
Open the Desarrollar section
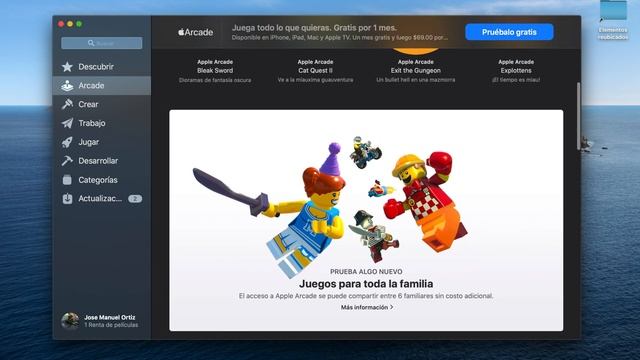click(x=102, y=161)
